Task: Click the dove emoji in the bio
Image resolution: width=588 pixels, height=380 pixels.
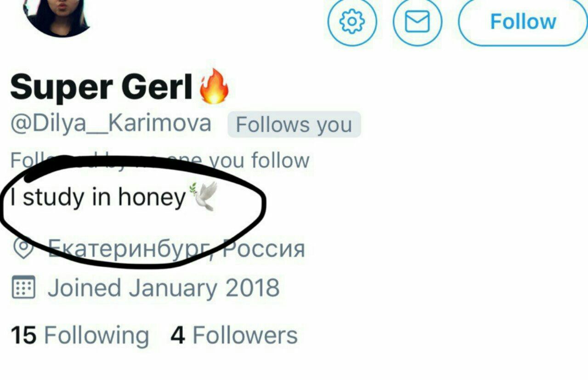Action: 203,196
